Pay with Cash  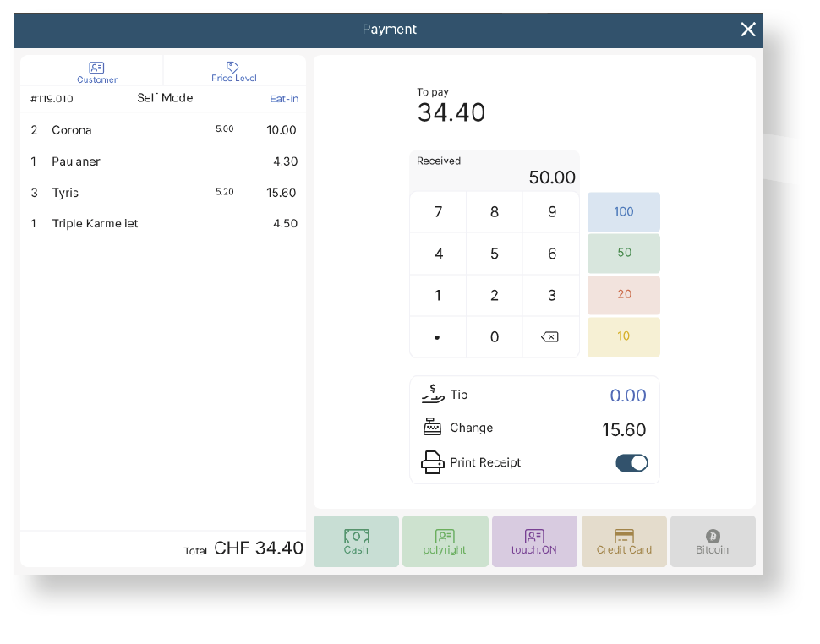(x=356, y=542)
